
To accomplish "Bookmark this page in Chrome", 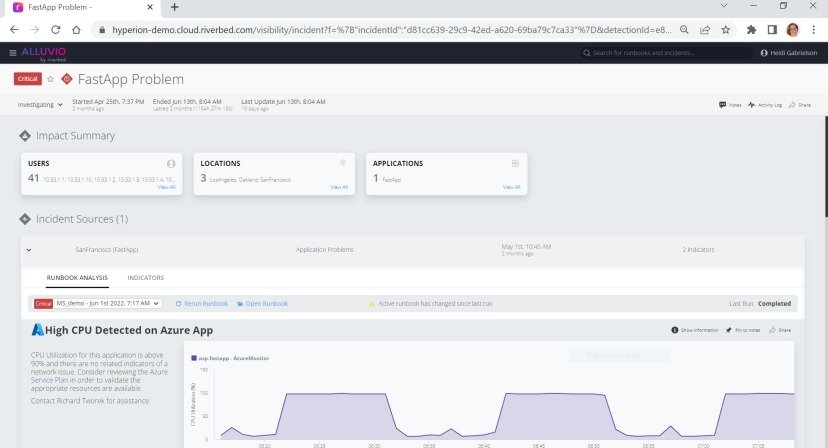I will click(x=726, y=30).
